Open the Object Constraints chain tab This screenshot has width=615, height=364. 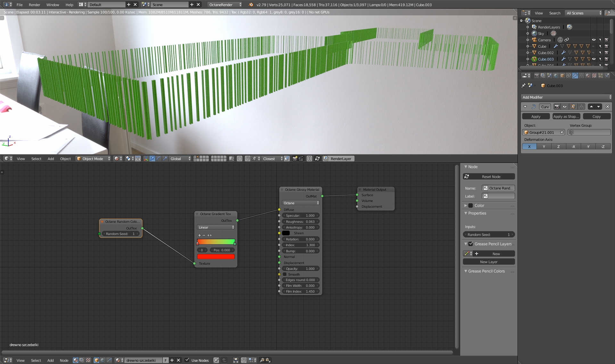pos(569,76)
